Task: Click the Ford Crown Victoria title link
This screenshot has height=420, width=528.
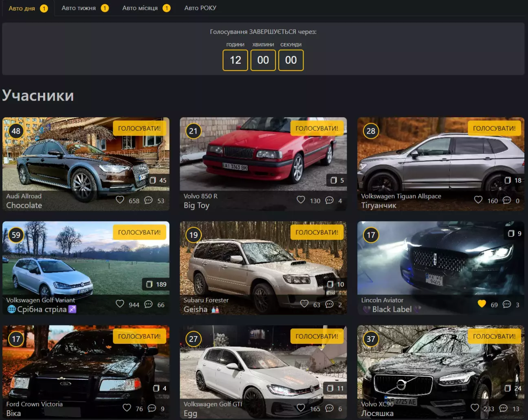Action: (34, 404)
